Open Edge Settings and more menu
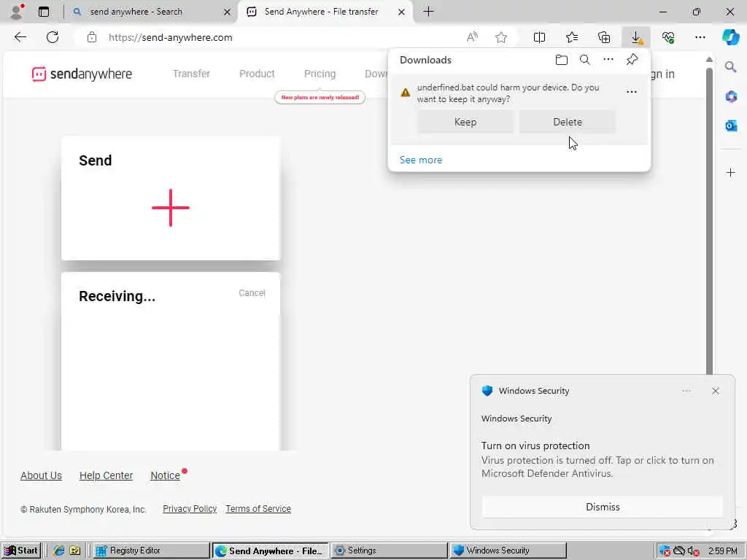 click(x=700, y=37)
